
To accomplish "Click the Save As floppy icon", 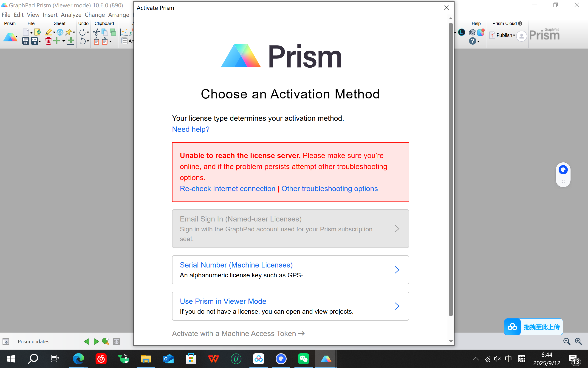I will [x=34, y=41].
